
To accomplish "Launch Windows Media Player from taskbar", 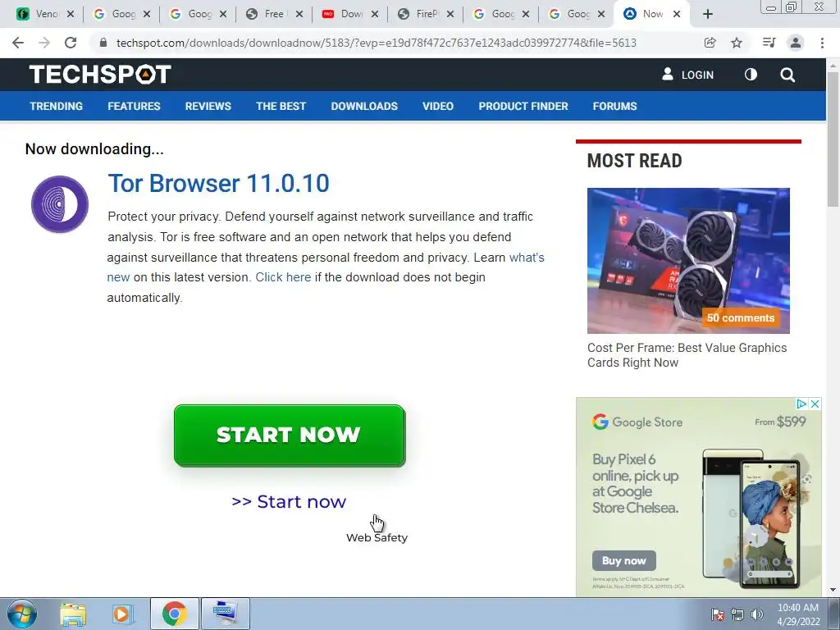I will tap(121, 614).
